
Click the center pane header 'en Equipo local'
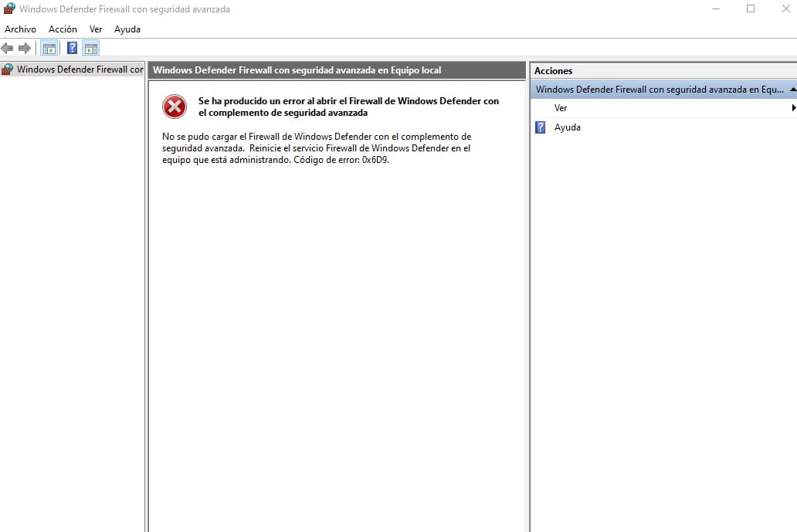click(337, 70)
